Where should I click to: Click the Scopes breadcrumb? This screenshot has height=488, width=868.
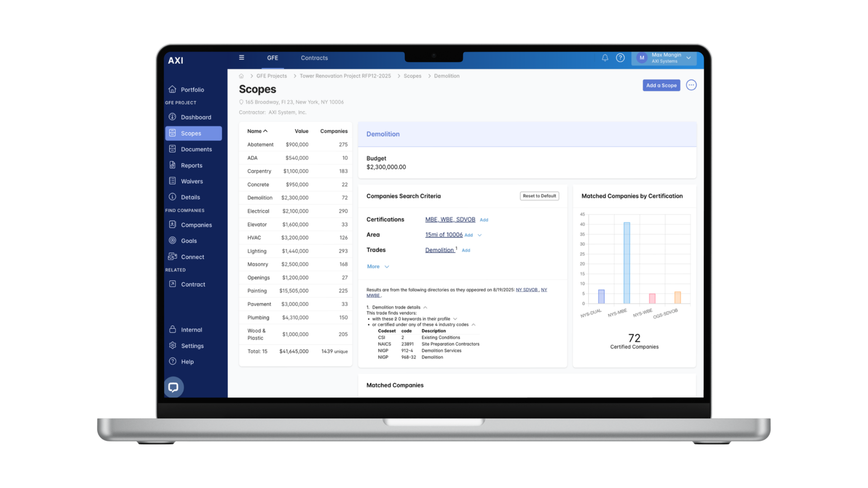click(412, 76)
